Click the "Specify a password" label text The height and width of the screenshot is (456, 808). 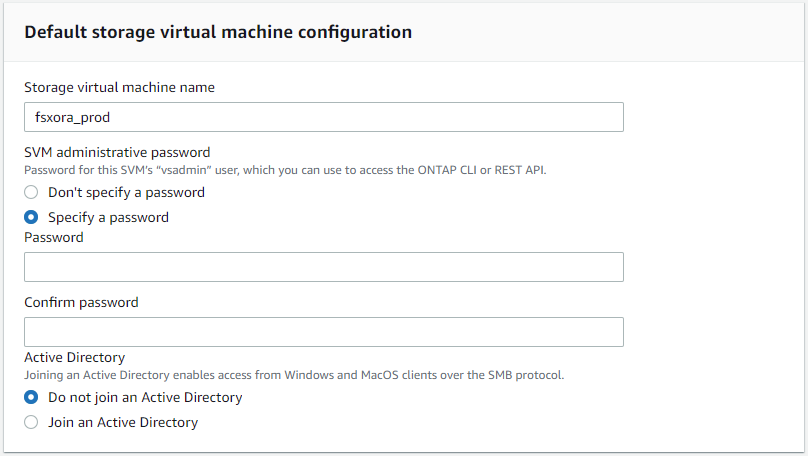coord(108,217)
